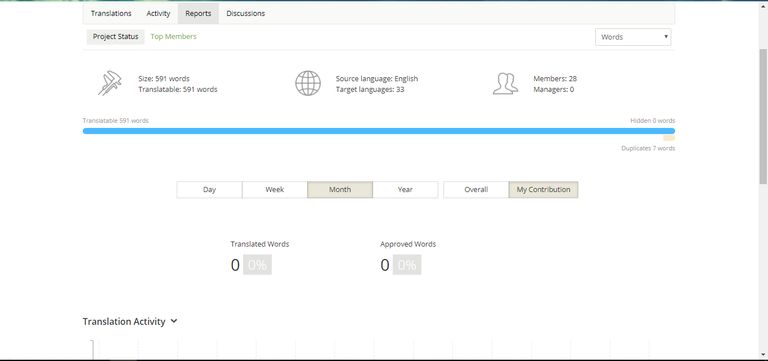The height and width of the screenshot is (361, 768).
Task: Open the Top Members link
Action: (173, 37)
